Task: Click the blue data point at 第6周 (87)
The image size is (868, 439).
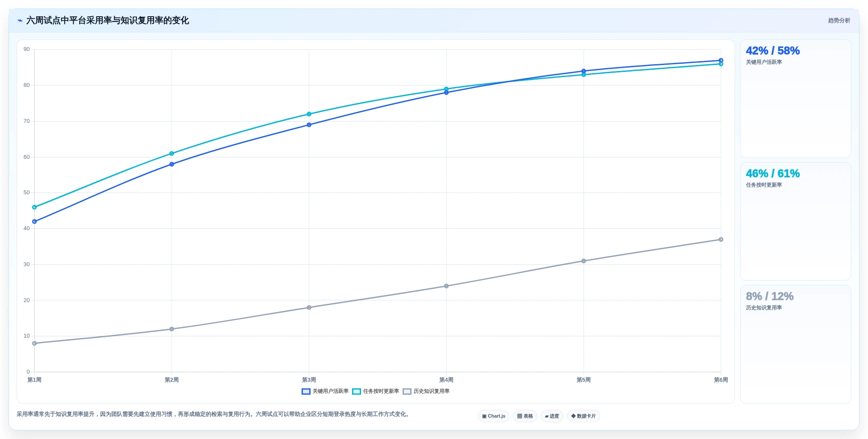Action: pyautogui.click(x=721, y=60)
